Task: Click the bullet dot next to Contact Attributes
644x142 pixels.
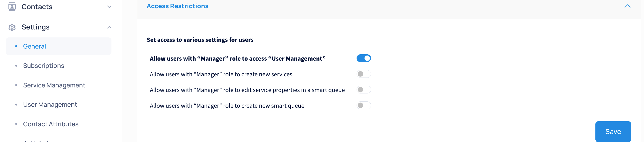Action: 16,124
